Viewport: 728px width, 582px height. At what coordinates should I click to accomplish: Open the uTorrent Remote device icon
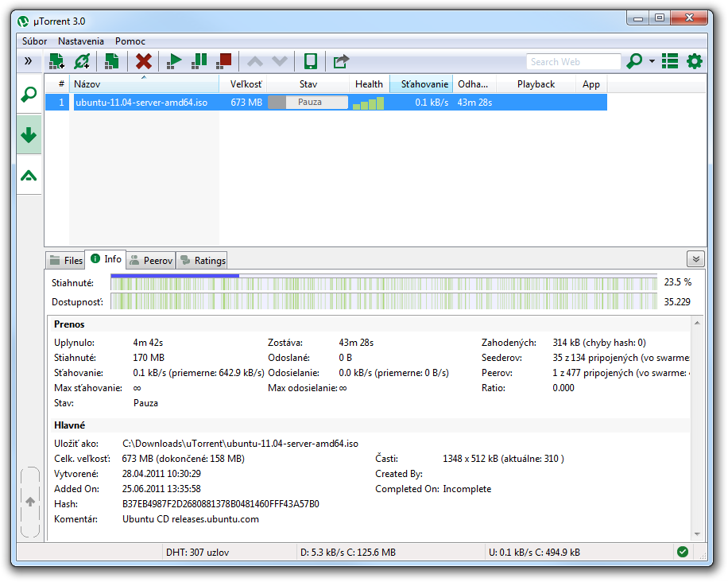310,61
